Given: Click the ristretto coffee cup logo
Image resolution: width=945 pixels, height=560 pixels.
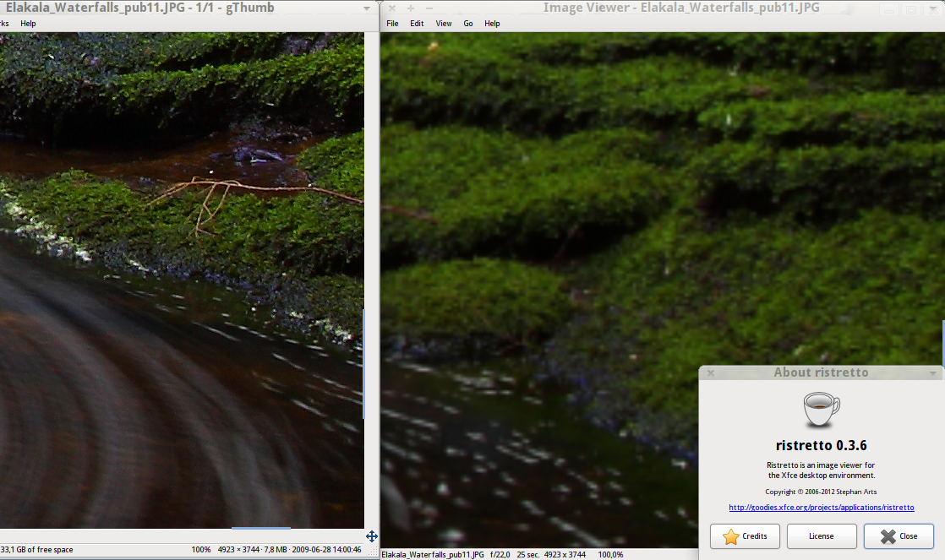Looking at the screenshot, I should 821,410.
